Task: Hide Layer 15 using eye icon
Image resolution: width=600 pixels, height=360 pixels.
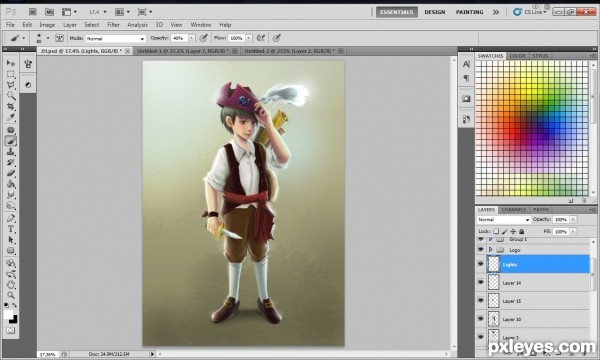Action: pyautogui.click(x=481, y=301)
